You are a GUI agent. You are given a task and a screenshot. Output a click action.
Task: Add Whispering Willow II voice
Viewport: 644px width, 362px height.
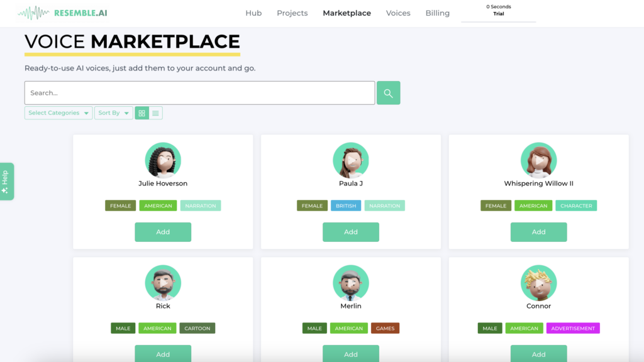538,232
